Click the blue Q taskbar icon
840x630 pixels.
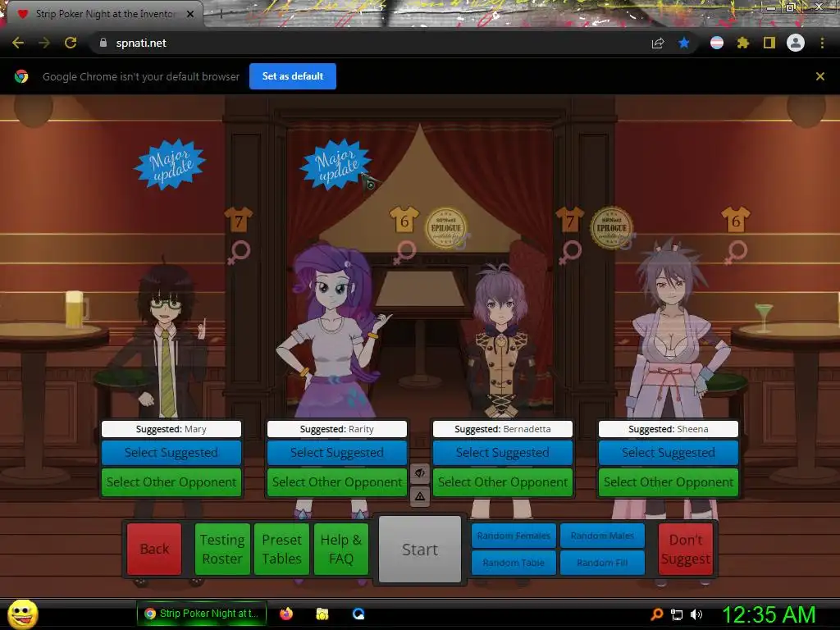(358, 614)
